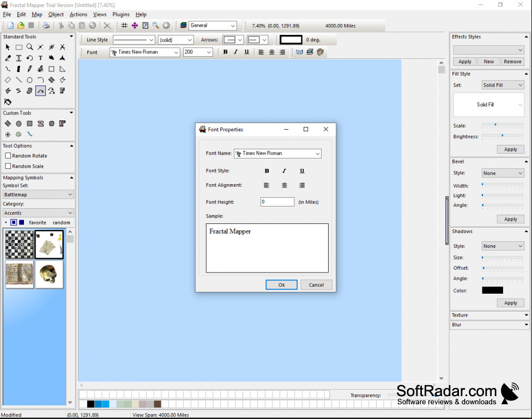Select the eyedropper tool
The image size is (532, 419).
click(x=8, y=58)
